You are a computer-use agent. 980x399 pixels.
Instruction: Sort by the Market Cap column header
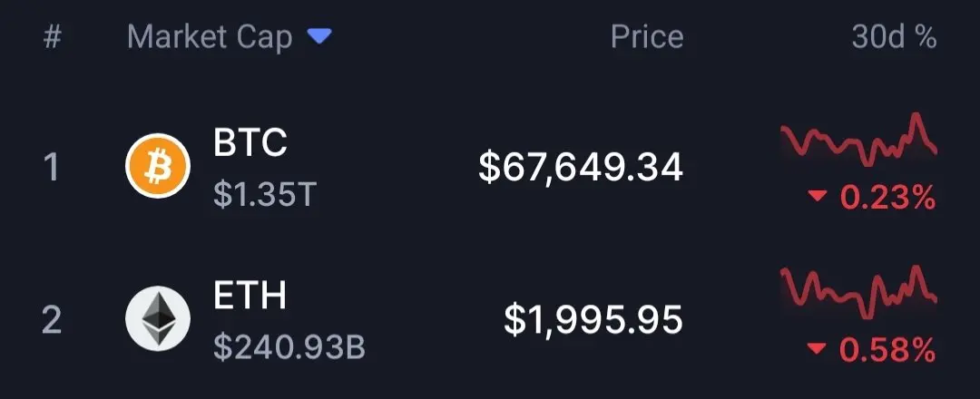pyautogui.click(x=210, y=37)
